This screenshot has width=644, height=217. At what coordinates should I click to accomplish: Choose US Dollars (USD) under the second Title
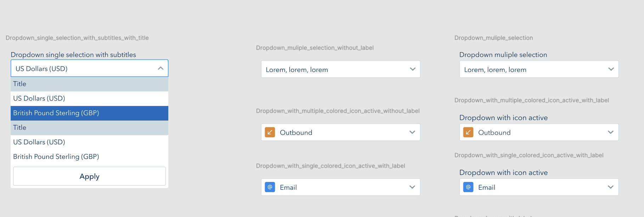[39, 142]
